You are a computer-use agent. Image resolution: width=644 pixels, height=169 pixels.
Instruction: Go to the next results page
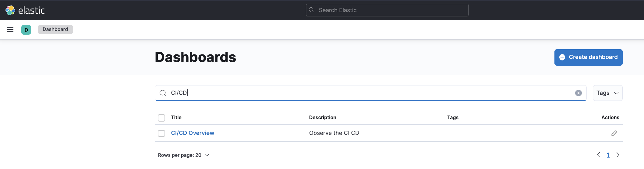coord(618,155)
